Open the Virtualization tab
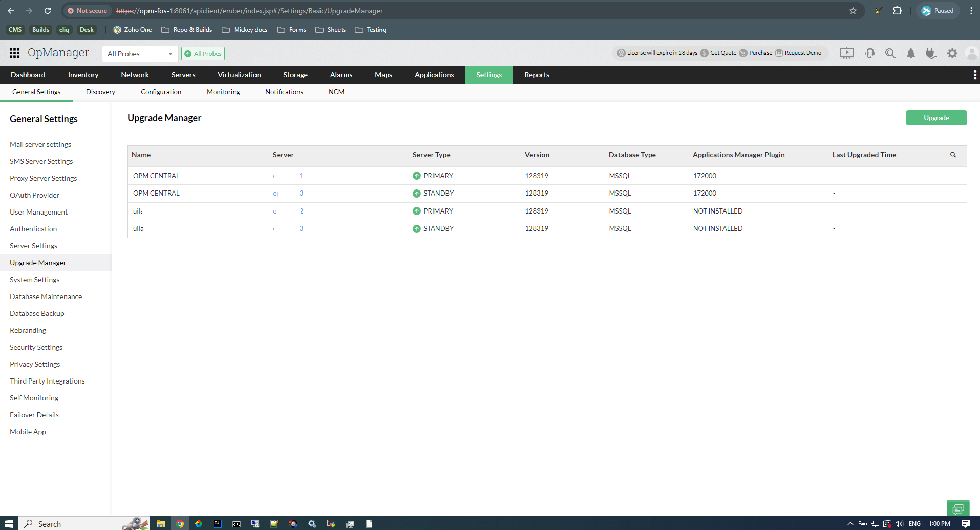 click(239, 75)
